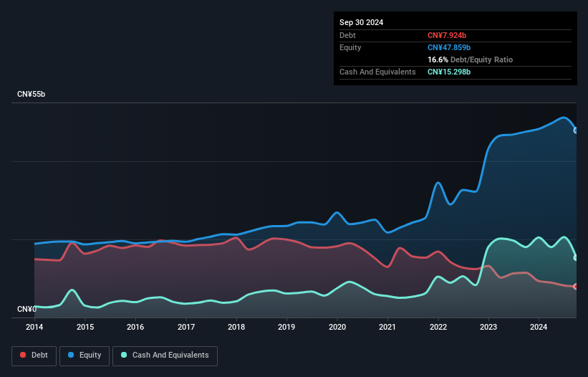Toggle the Equity series legend button

coord(85,355)
